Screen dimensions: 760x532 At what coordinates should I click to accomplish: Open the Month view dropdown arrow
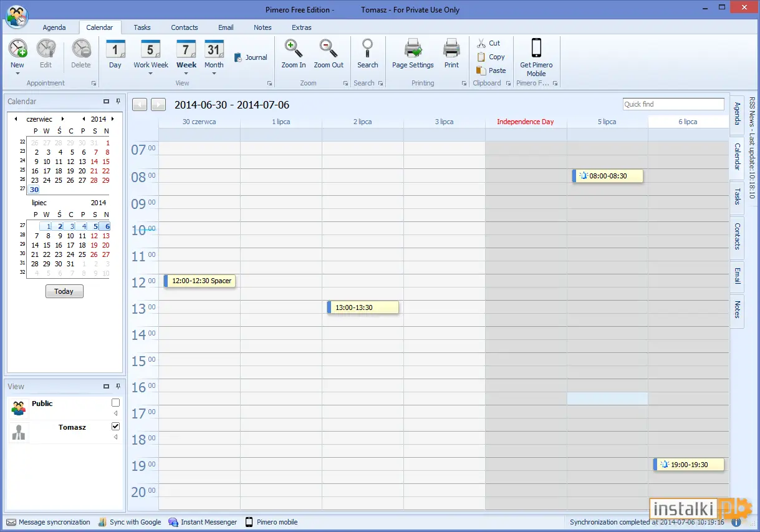[x=214, y=74]
